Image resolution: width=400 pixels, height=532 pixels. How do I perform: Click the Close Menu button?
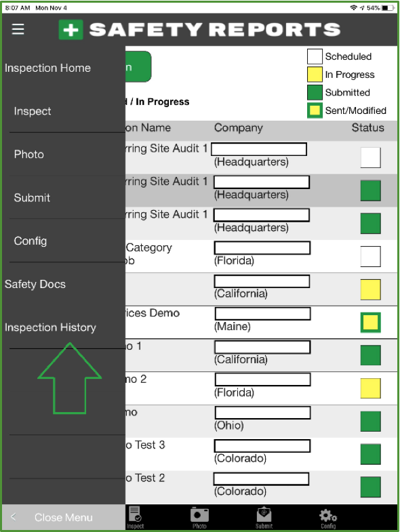point(64,517)
